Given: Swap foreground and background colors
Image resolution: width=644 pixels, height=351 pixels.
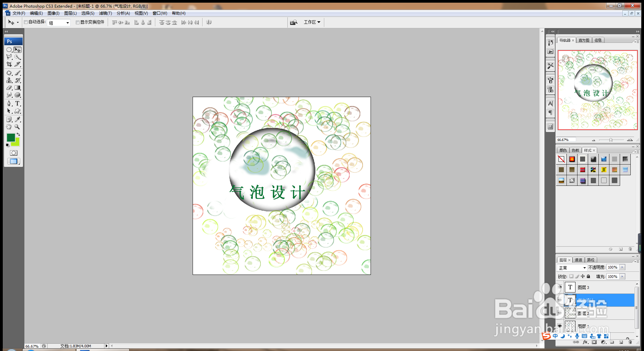Looking at the screenshot, I should coord(18,134).
